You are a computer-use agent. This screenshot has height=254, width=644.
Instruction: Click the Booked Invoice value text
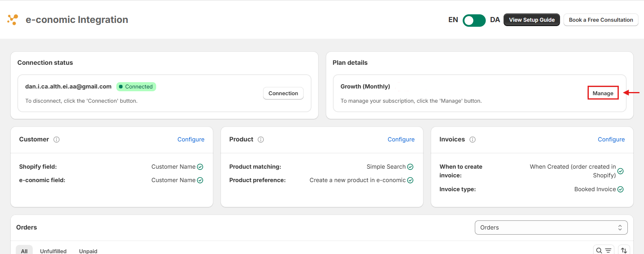595,189
